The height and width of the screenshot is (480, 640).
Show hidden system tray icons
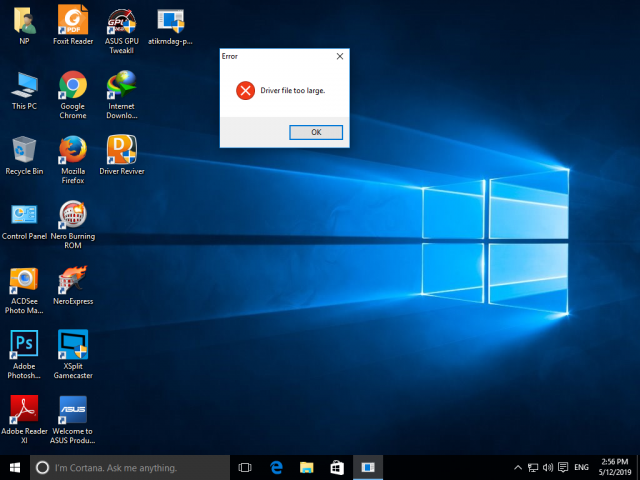click(x=518, y=467)
